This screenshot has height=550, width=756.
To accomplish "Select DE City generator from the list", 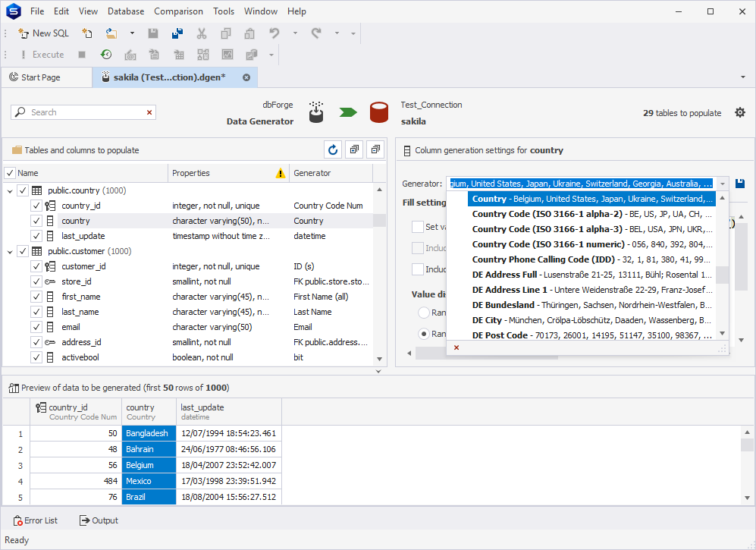I will 591,320.
